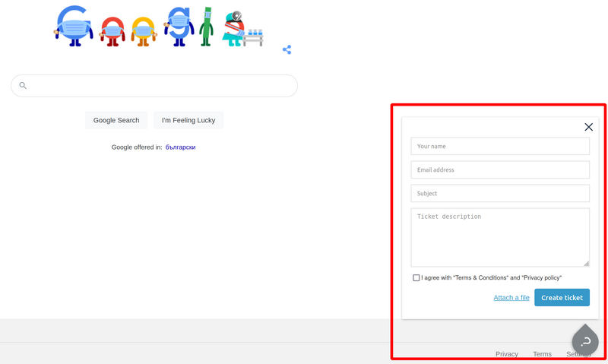Focus the Google search text box
Screen dimensions: 608x364
tap(160, 86)
